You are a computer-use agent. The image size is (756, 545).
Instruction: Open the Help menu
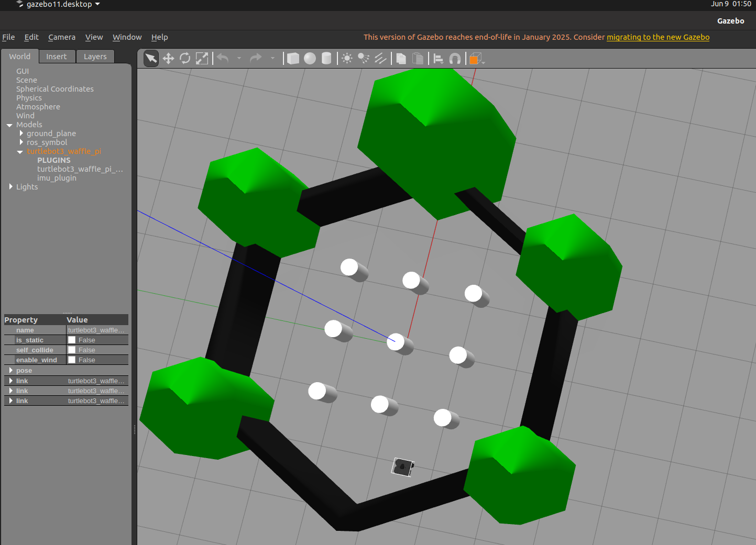tap(160, 37)
